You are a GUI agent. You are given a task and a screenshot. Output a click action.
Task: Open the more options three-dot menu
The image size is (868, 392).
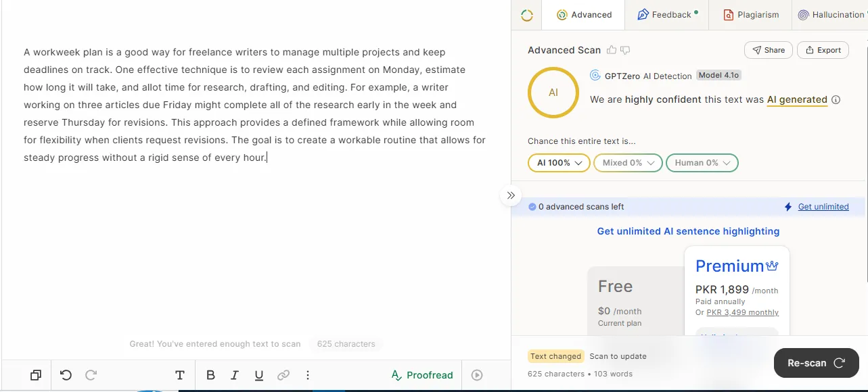point(308,375)
